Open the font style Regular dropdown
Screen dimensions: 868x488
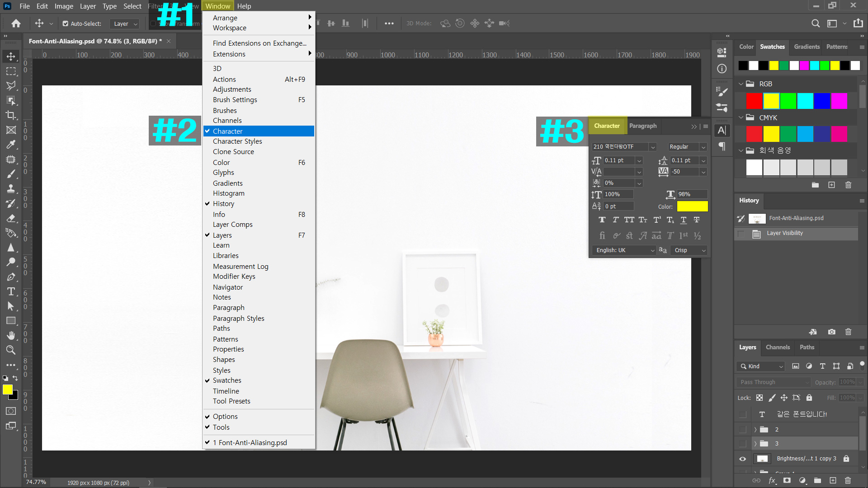point(687,147)
